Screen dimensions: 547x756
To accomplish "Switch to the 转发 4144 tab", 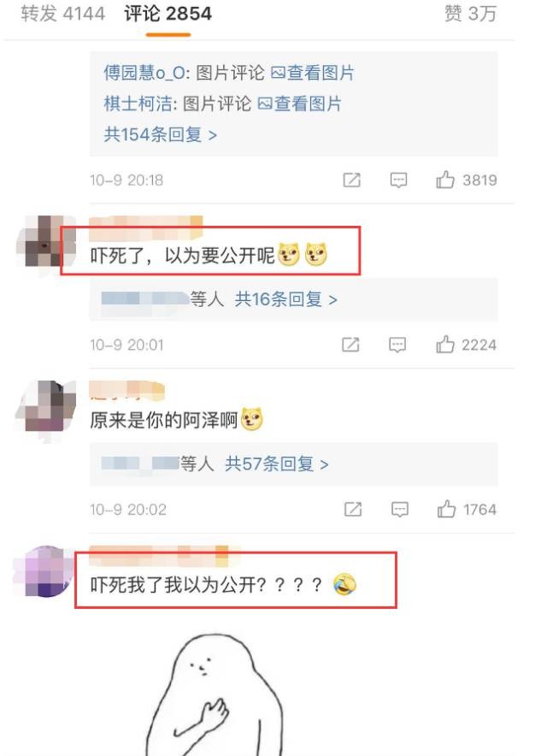I will (62, 14).
